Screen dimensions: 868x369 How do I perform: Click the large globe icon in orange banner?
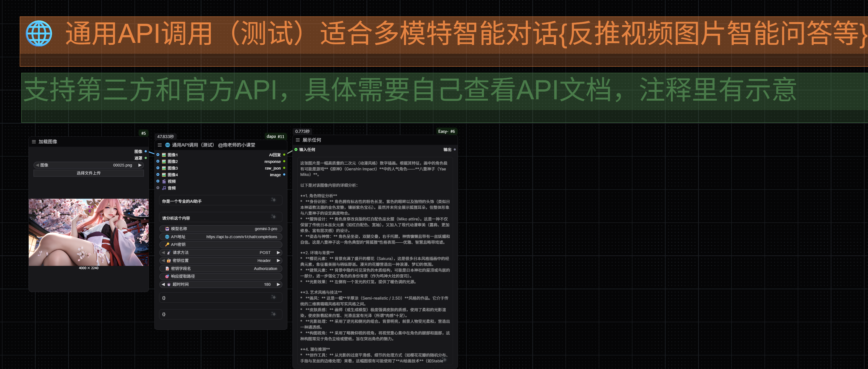pyautogui.click(x=39, y=33)
